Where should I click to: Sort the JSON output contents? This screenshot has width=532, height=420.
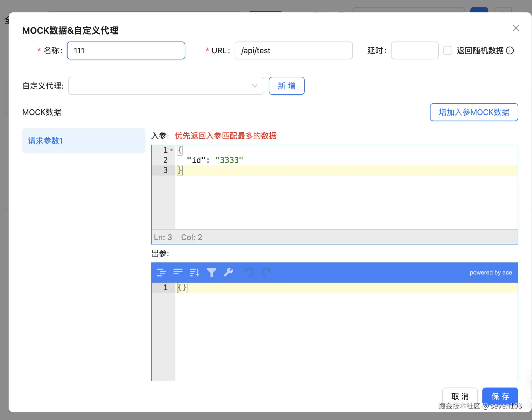point(195,272)
